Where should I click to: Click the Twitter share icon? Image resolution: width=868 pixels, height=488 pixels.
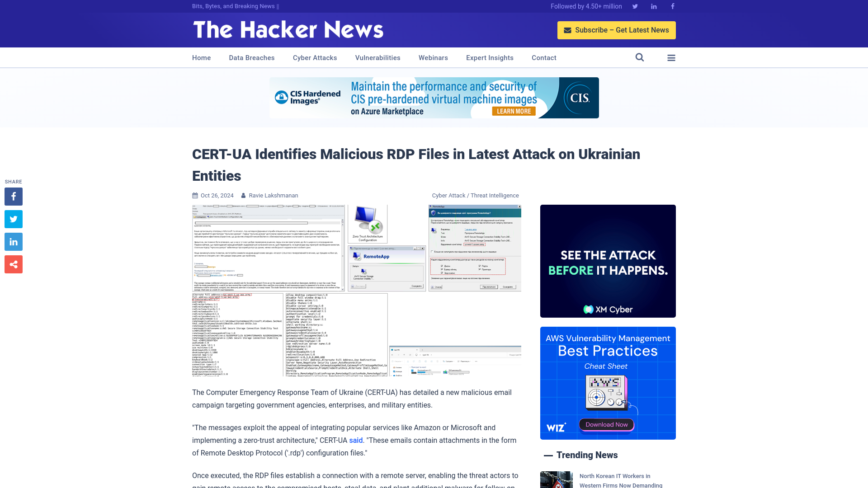13,219
